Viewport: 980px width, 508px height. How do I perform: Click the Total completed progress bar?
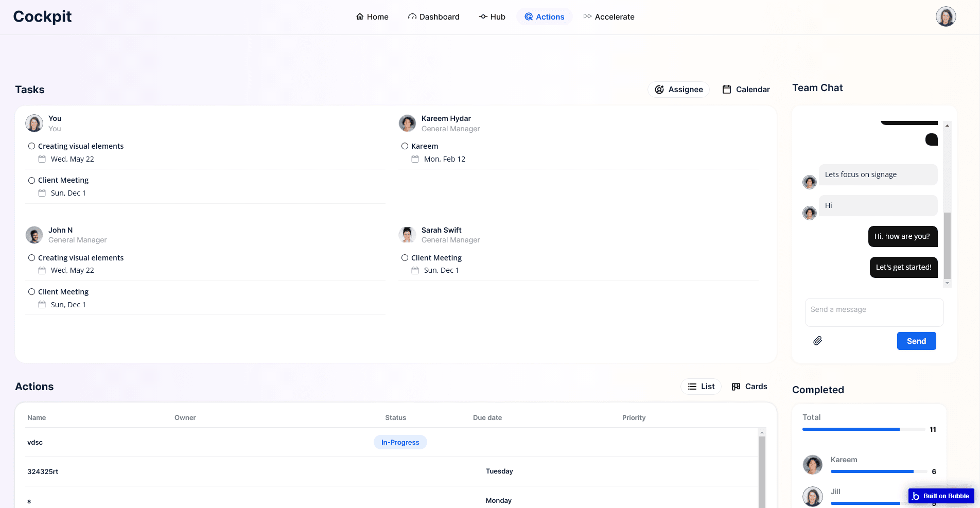[864, 429]
